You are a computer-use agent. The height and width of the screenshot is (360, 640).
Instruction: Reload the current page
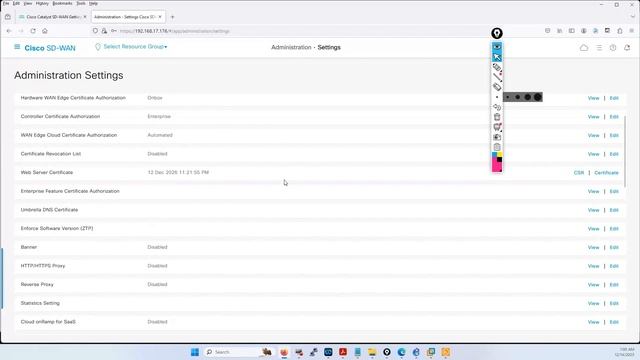[33, 31]
